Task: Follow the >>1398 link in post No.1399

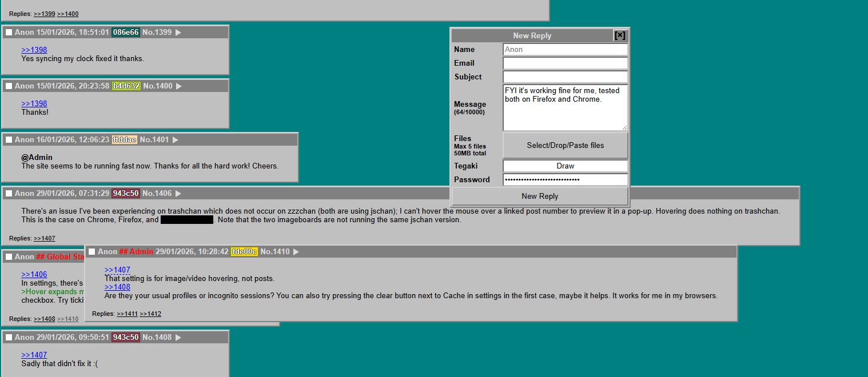Action: (34, 50)
